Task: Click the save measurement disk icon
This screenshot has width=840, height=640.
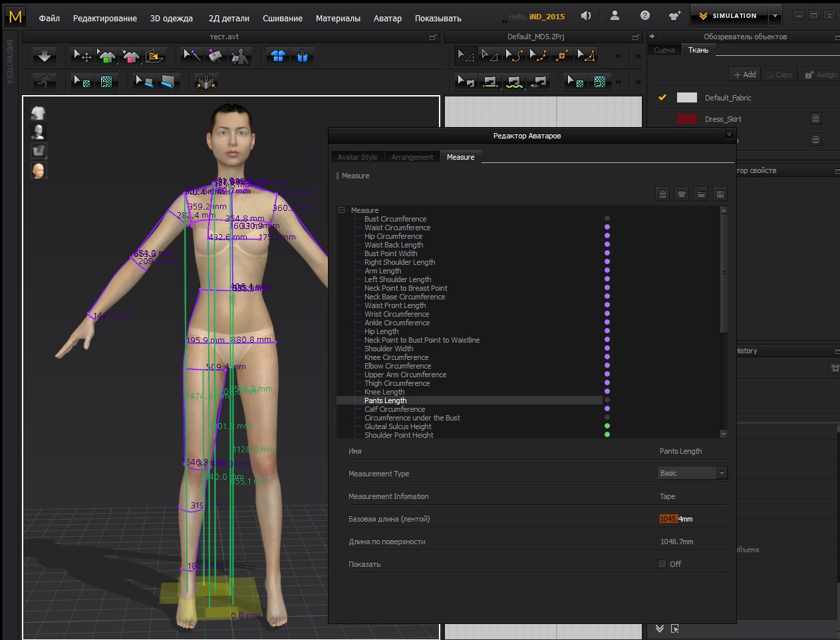Action: click(x=720, y=194)
